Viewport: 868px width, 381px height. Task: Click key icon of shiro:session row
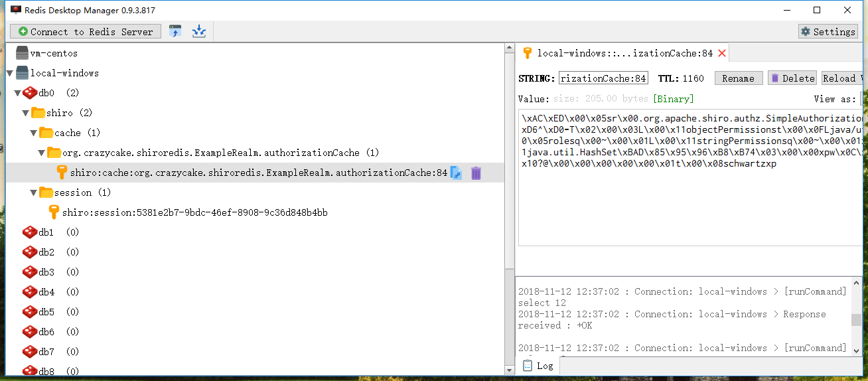(54, 212)
